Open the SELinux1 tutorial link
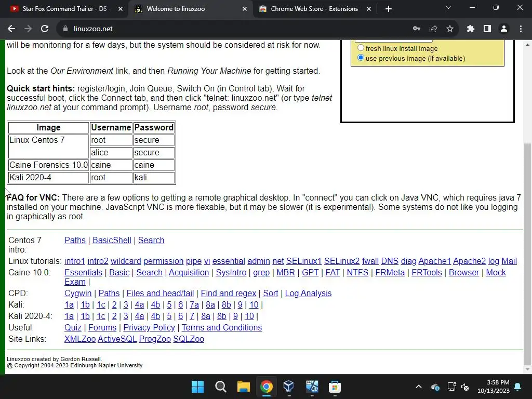This screenshot has width=532, height=399. [x=303, y=261]
